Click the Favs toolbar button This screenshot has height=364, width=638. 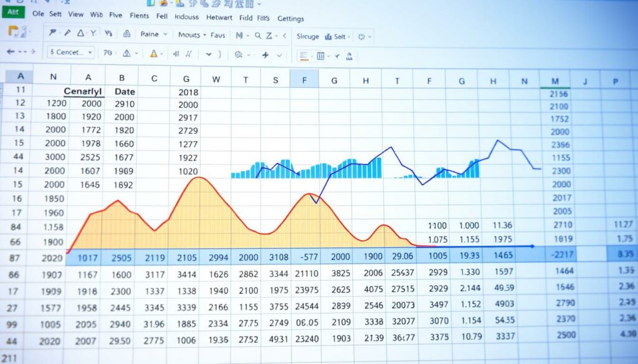[218, 35]
